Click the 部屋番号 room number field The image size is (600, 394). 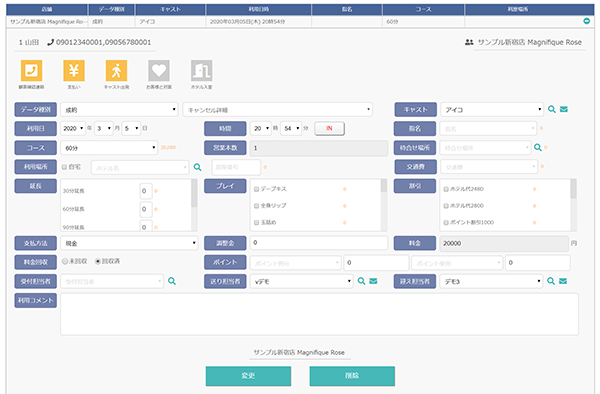236,167
